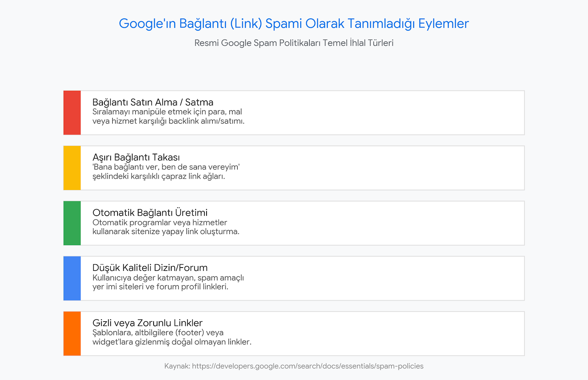Click empty area of the Otomatik Bağlantı card
The height and width of the screenshot is (380, 588).
tap(382, 223)
